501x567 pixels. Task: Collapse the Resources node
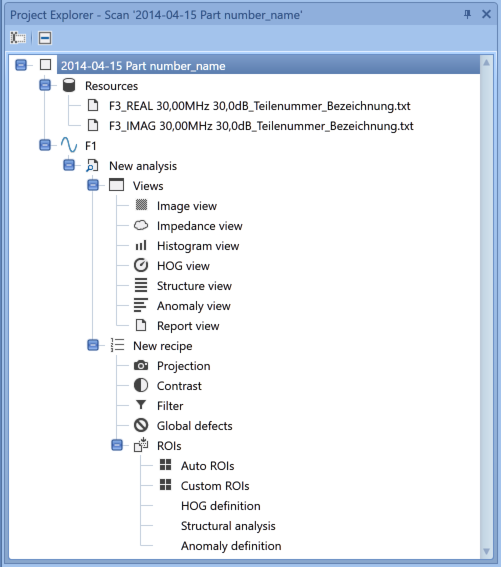[45, 85]
